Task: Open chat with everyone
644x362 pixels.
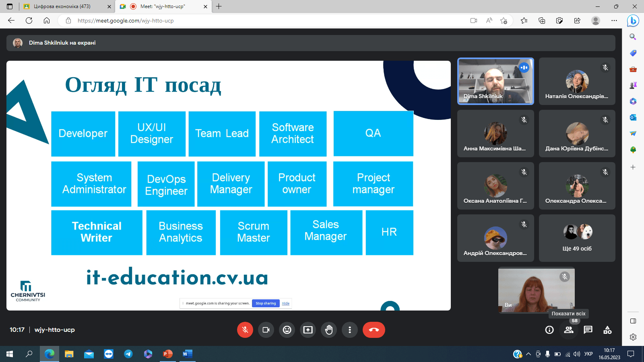Action: point(588,330)
